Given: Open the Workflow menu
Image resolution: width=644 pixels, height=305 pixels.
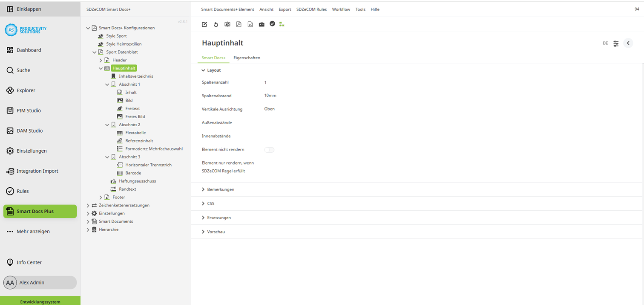Looking at the screenshot, I should coord(341,9).
